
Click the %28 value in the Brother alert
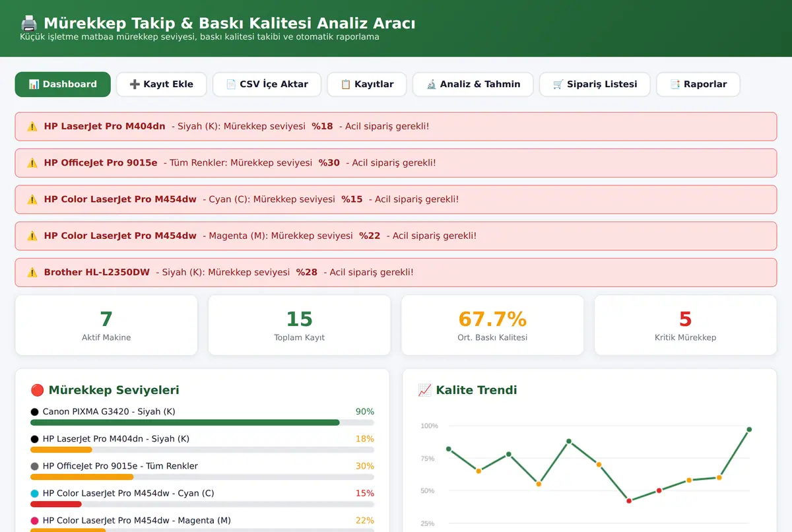click(x=306, y=272)
